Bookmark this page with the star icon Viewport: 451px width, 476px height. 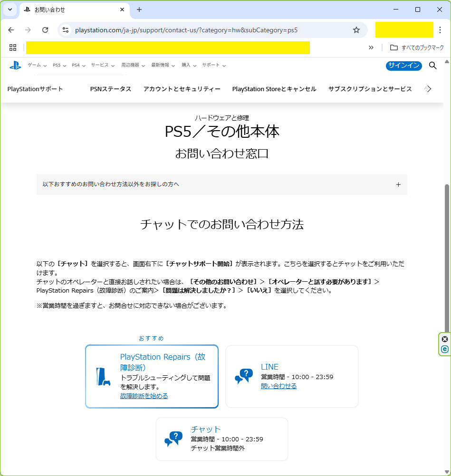(356, 30)
